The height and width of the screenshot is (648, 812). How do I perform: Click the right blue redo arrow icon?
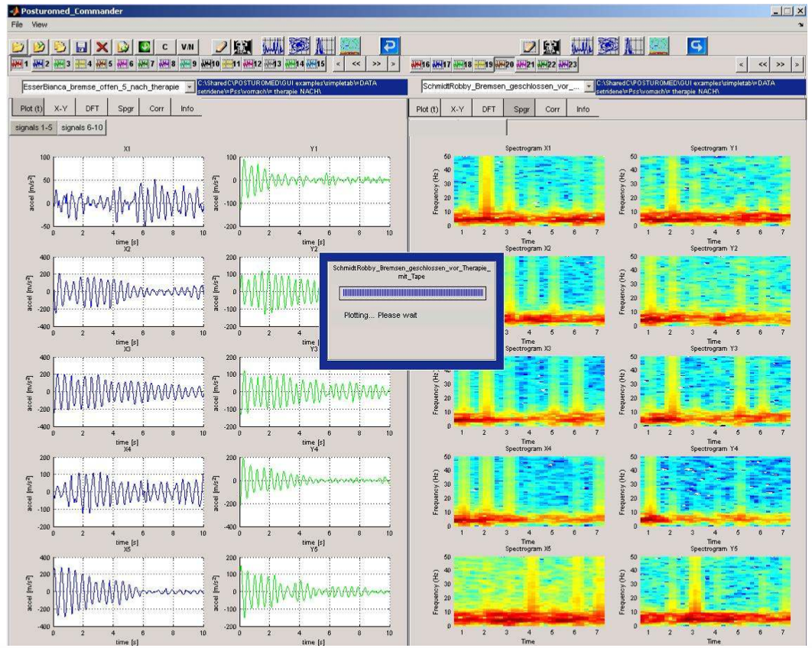click(x=697, y=47)
